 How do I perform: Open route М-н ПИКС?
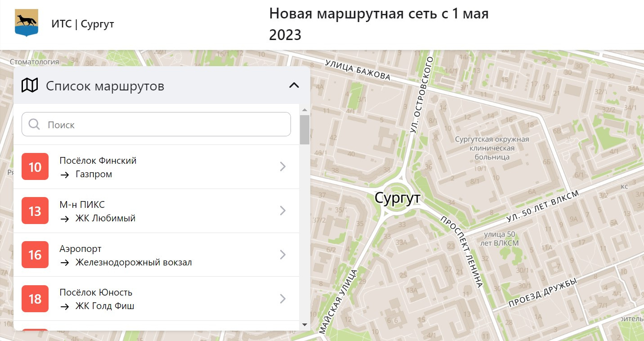point(82,205)
